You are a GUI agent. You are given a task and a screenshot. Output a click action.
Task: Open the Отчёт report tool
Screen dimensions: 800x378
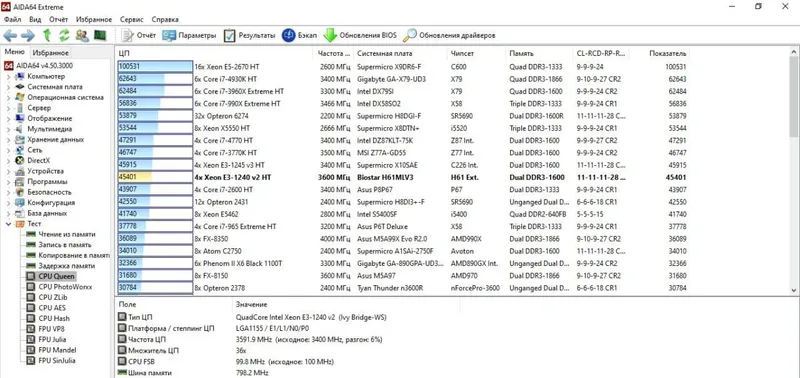[139, 35]
